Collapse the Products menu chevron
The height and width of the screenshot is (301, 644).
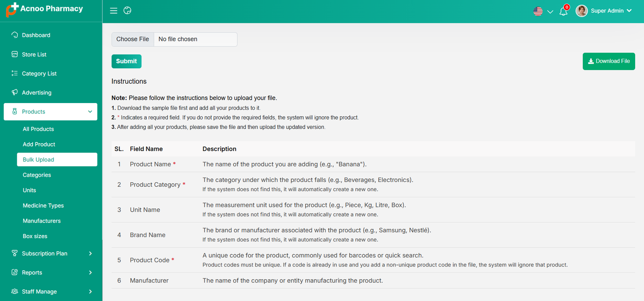click(x=90, y=112)
